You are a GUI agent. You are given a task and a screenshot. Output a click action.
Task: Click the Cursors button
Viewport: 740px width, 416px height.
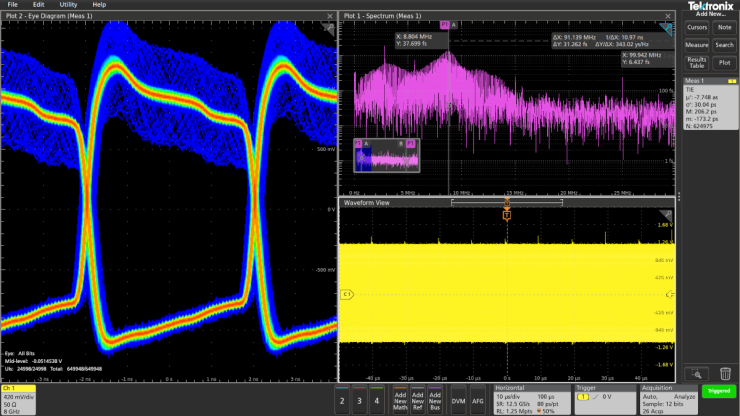point(697,27)
